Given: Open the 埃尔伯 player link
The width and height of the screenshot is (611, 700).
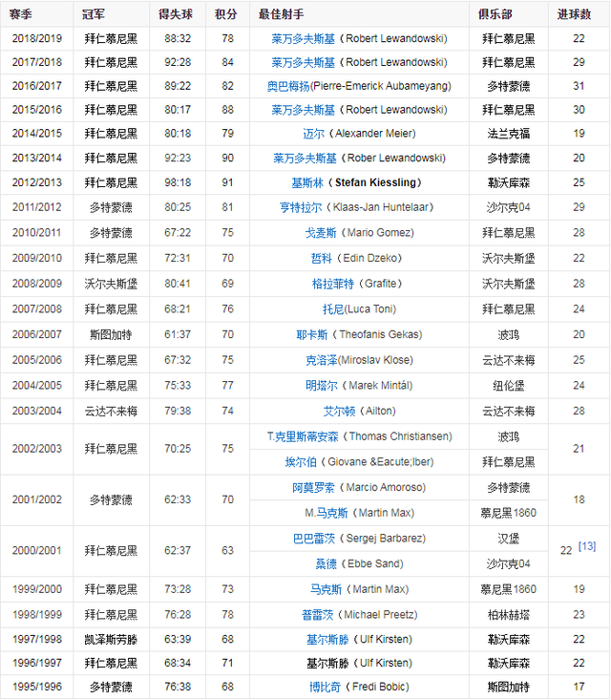Looking at the screenshot, I should click(x=301, y=462).
